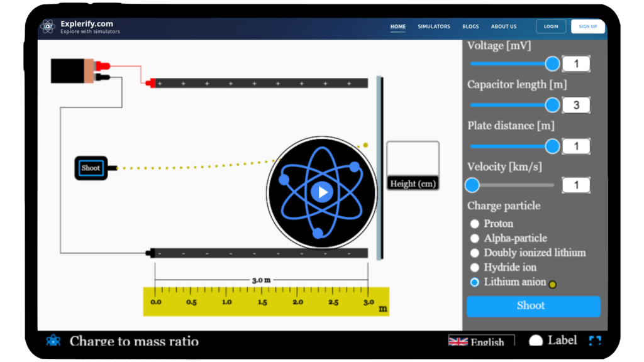Screen dimensions: 644x362
Task: Click the UK flag language icon
Action: coord(458,341)
